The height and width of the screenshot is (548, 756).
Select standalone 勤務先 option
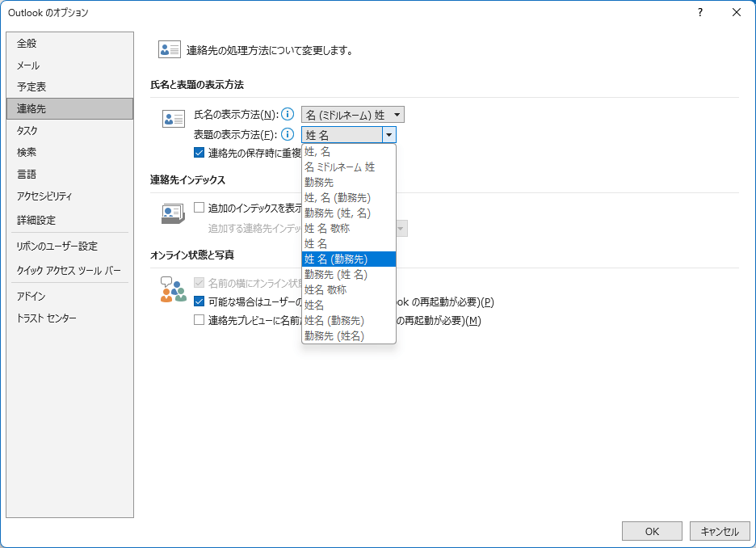pyautogui.click(x=349, y=183)
